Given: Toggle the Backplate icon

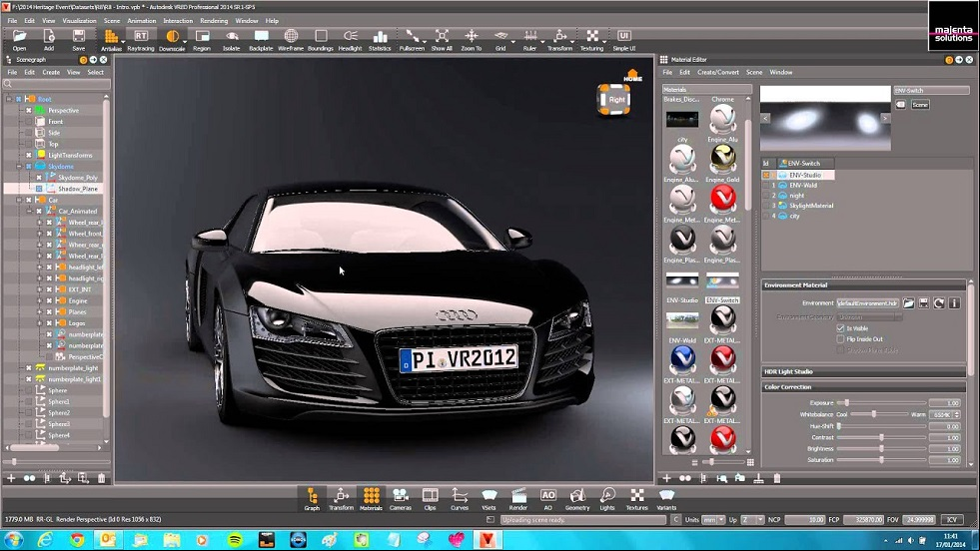Looking at the screenshot, I should click(261, 39).
